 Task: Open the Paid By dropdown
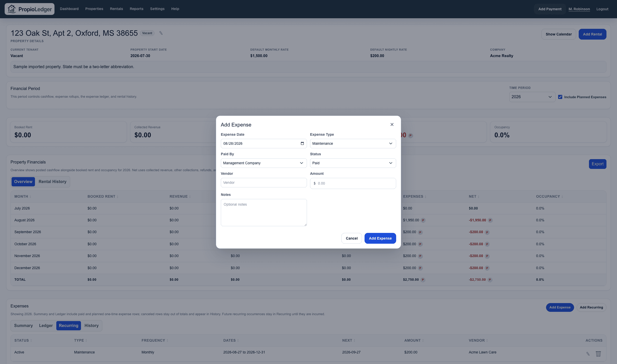(x=264, y=163)
